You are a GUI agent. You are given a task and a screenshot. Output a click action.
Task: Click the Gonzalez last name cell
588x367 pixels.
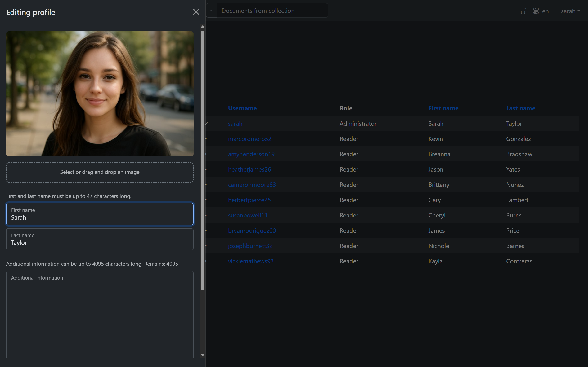(x=518, y=139)
